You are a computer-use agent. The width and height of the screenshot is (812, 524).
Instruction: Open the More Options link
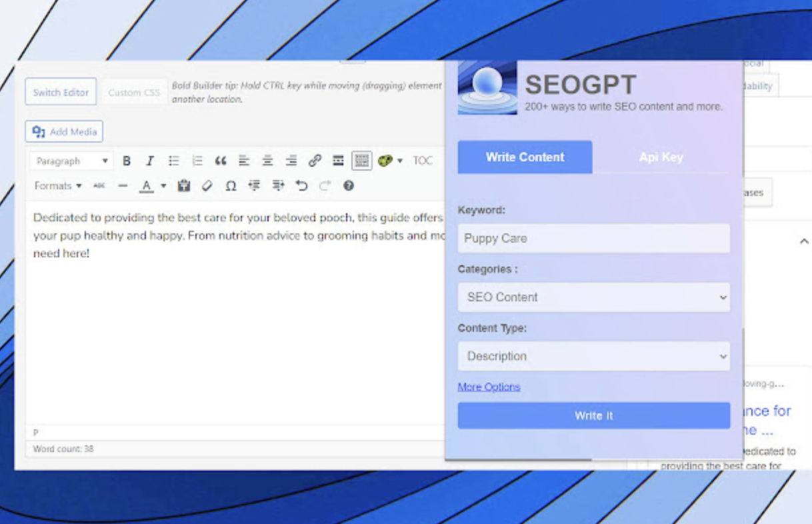489,387
